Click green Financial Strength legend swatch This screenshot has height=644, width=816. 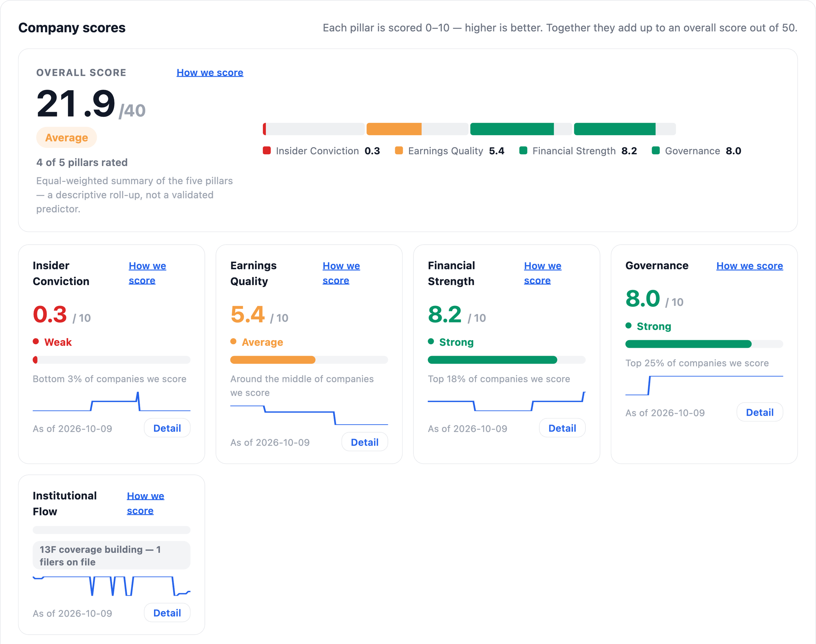click(x=523, y=151)
